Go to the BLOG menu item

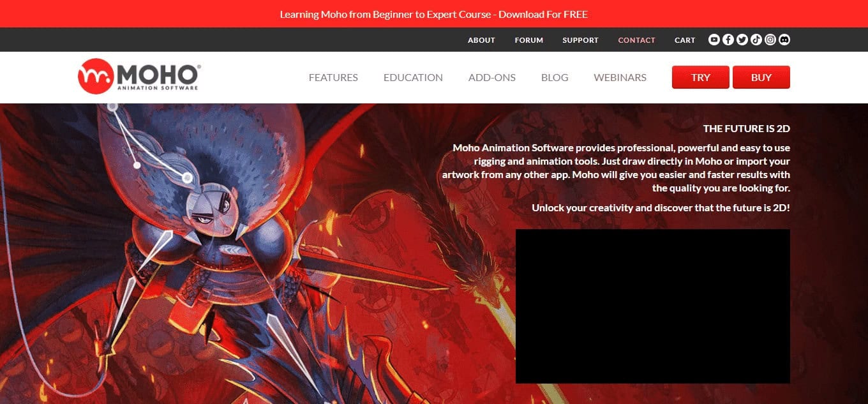(555, 77)
